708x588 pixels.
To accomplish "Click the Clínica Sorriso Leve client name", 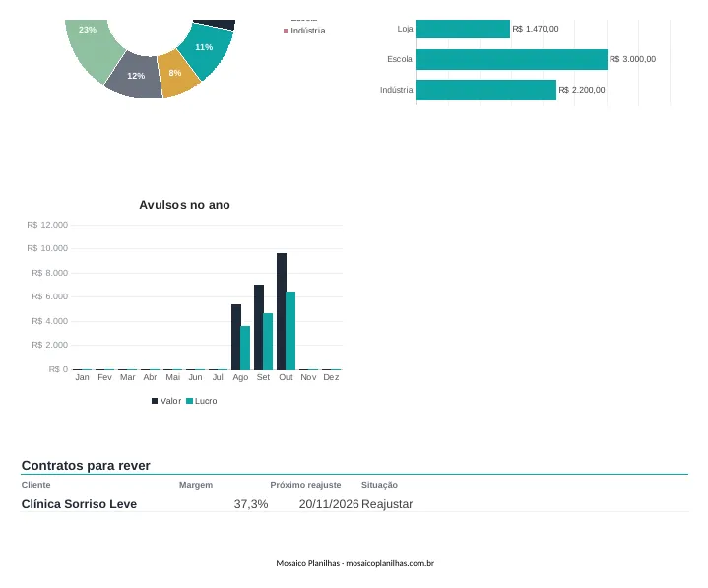I will tap(79, 504).
